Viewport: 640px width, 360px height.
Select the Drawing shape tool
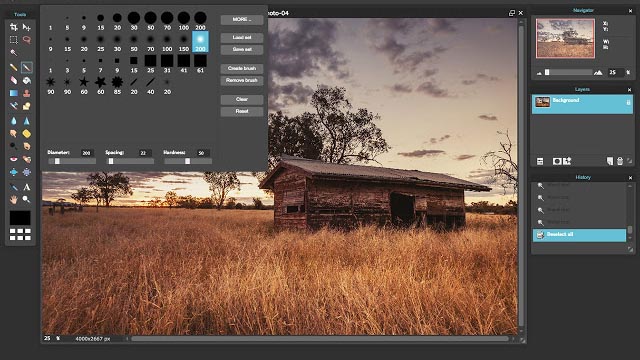pos(27,106)
